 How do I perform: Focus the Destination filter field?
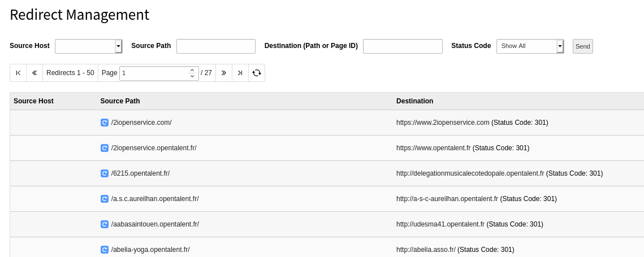(403, 46)
